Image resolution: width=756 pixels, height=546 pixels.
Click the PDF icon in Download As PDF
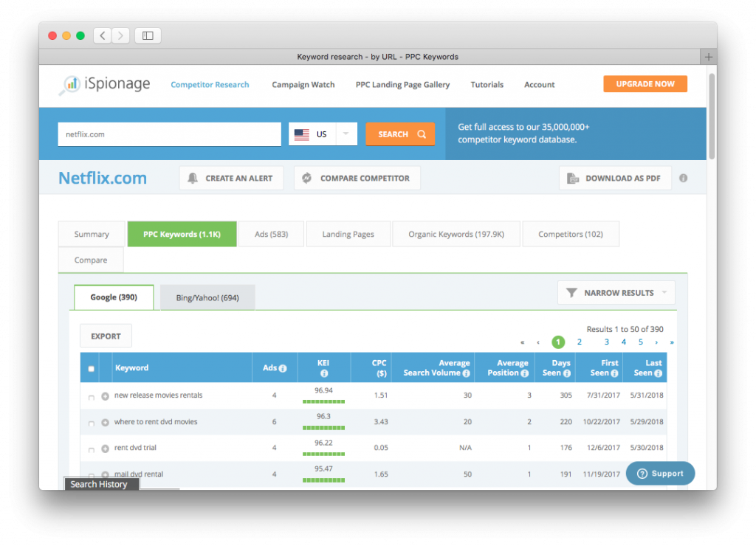(572, 178)
